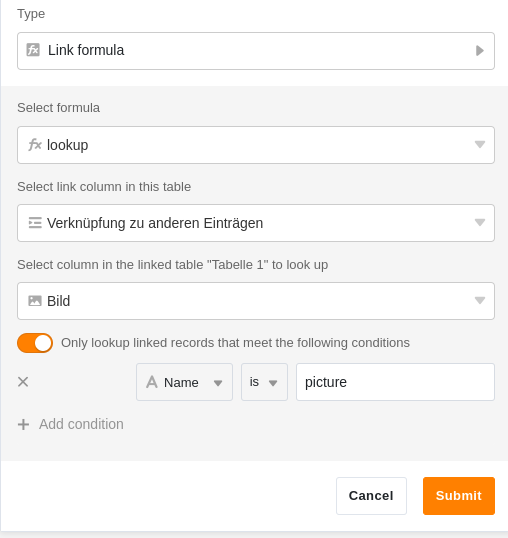Click the text-type A icon beside Name

point(152,382)
